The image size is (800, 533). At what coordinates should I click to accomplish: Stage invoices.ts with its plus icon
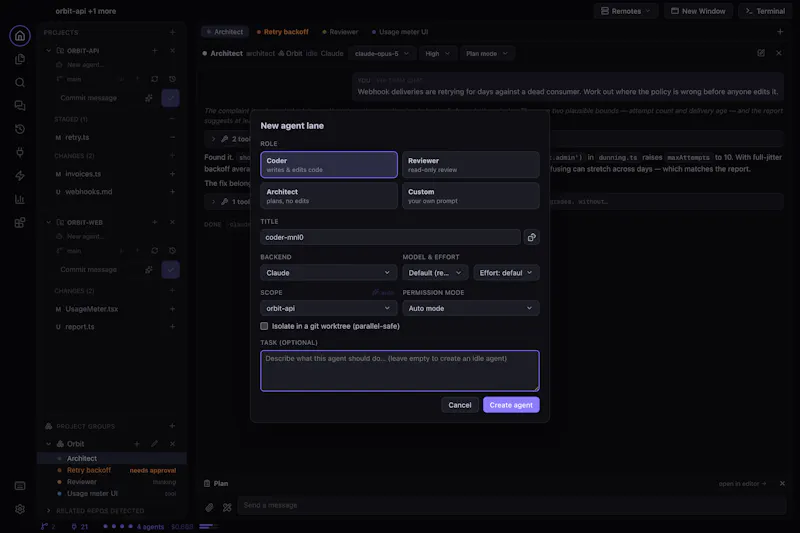tap(172, 174)
